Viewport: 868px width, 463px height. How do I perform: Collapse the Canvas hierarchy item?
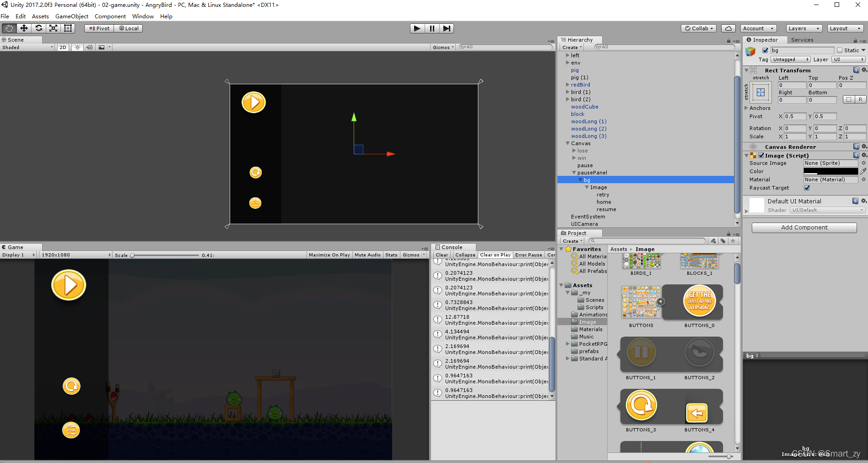pos(567,143)
